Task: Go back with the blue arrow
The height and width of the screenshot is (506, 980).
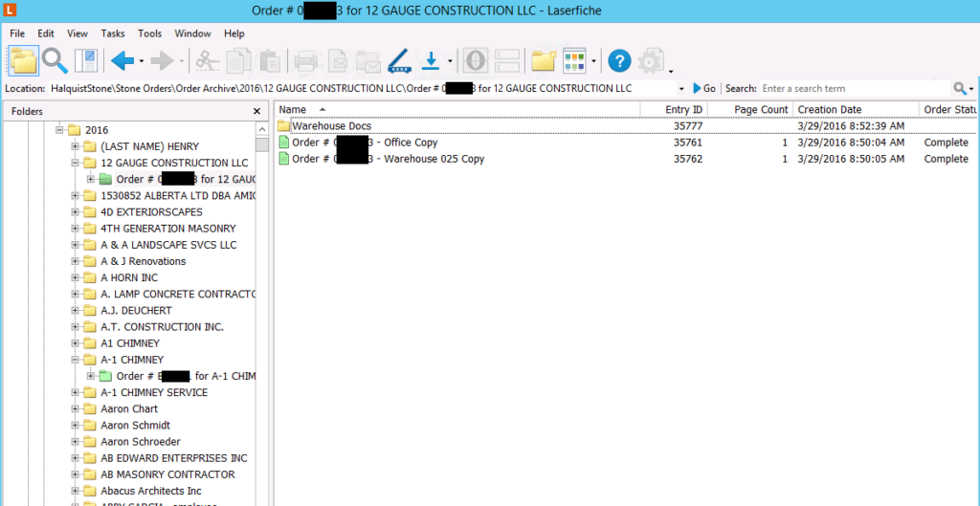Action: [122, 60]
